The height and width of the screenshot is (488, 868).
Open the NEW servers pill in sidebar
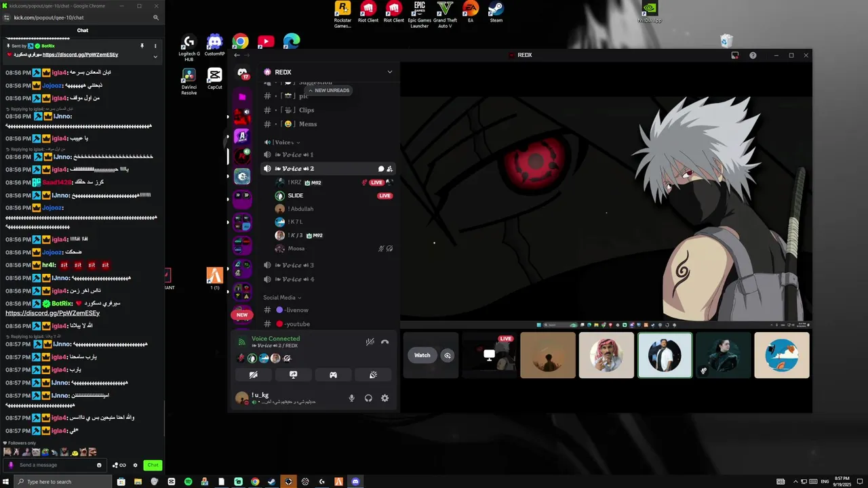pyautogui.click(x=242, y=314)
